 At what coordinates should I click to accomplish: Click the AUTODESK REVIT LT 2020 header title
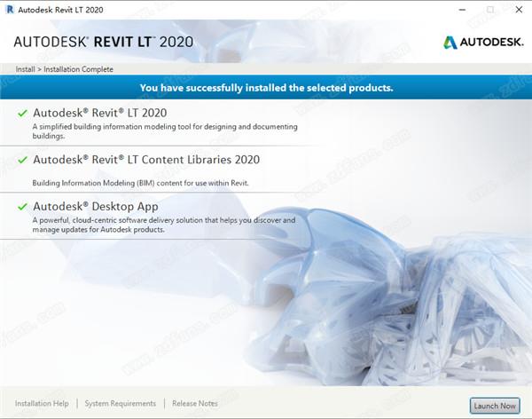click(x=104, y=42)
